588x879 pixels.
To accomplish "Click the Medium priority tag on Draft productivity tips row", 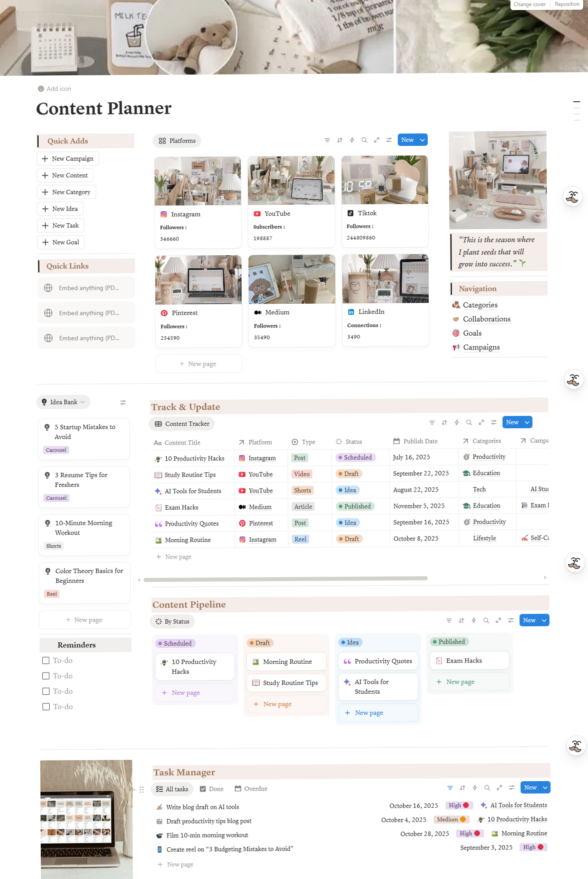I will (x=451, y=819).
